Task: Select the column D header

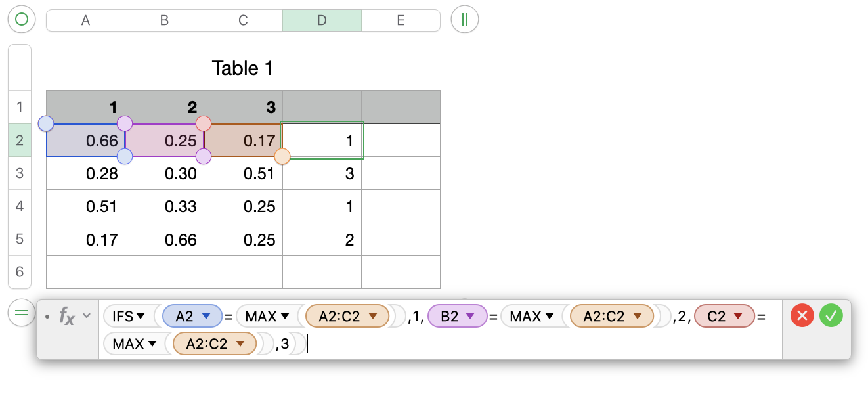Action: [x=322, y=20]
